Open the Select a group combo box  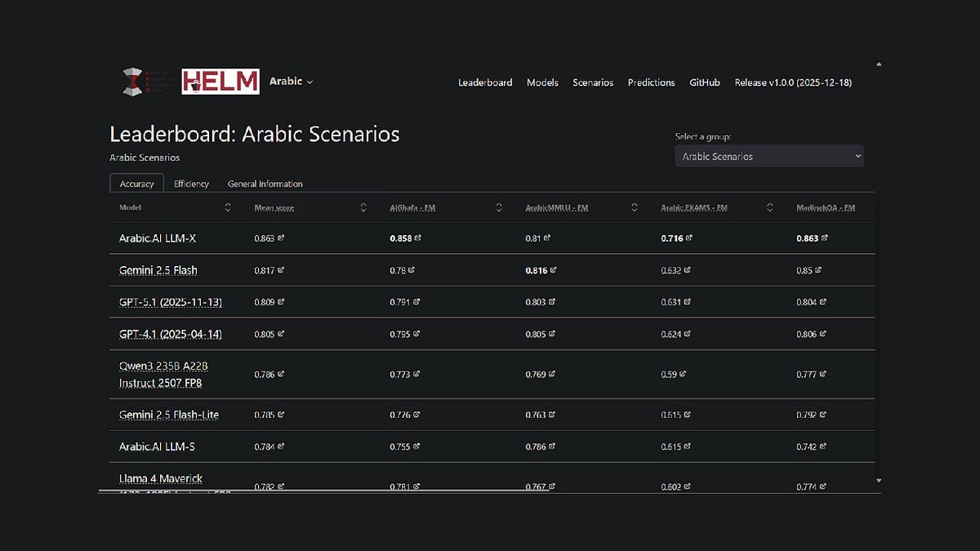768,156
